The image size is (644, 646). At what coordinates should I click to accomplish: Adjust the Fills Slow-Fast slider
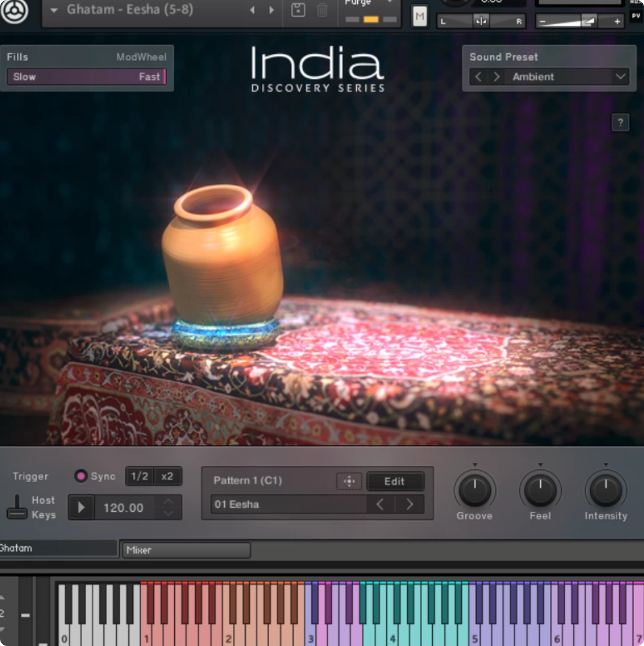(x=87, y=77)
